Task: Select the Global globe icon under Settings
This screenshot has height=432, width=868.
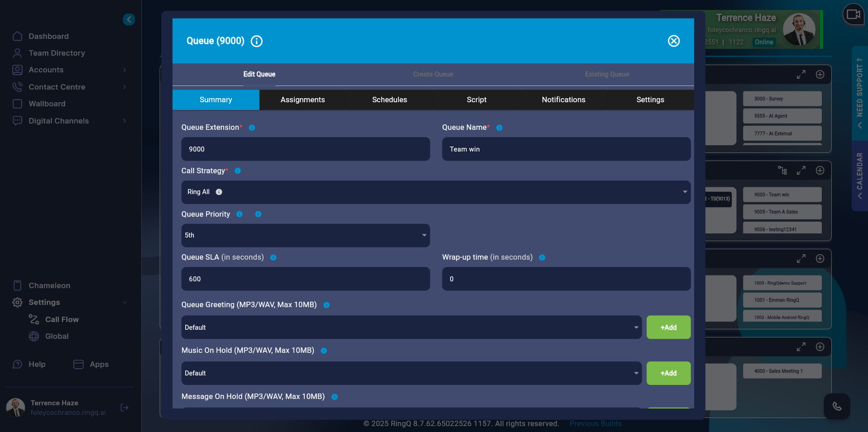Action: pos(34,336)
